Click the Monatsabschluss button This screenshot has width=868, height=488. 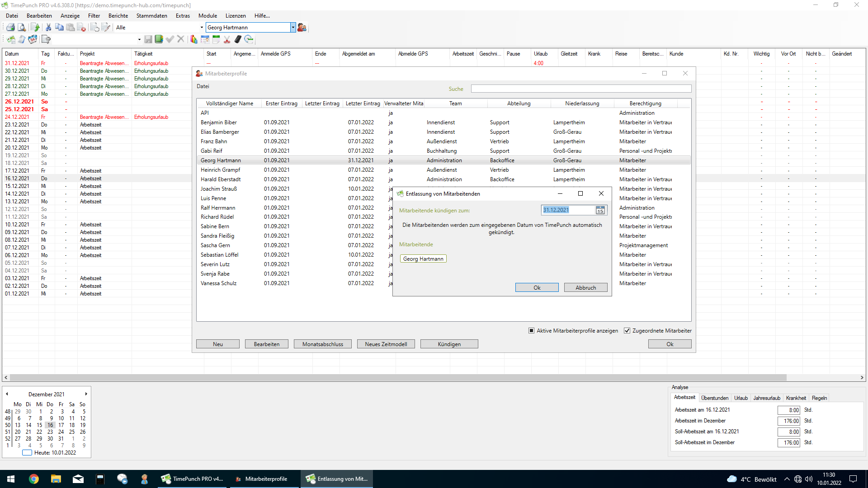[322, 344]
